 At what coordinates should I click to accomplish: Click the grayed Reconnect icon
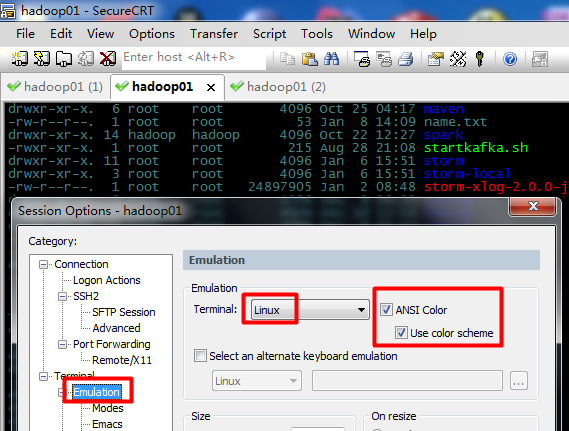click(x=86, y=58)
